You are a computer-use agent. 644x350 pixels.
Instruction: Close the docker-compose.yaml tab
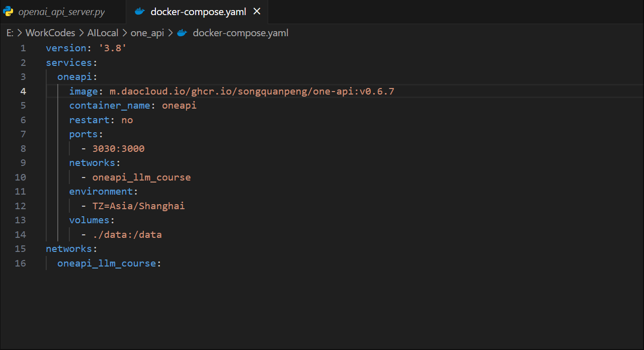click(x=257, y=12)
